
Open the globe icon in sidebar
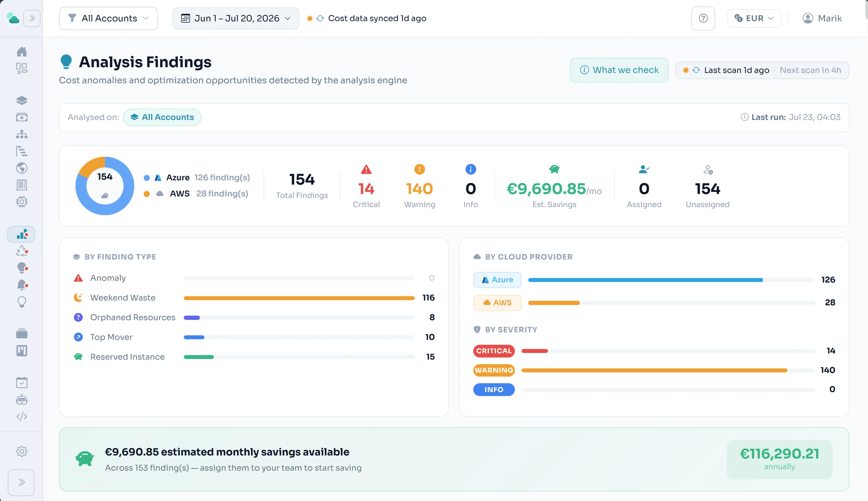tap(21, 168)
